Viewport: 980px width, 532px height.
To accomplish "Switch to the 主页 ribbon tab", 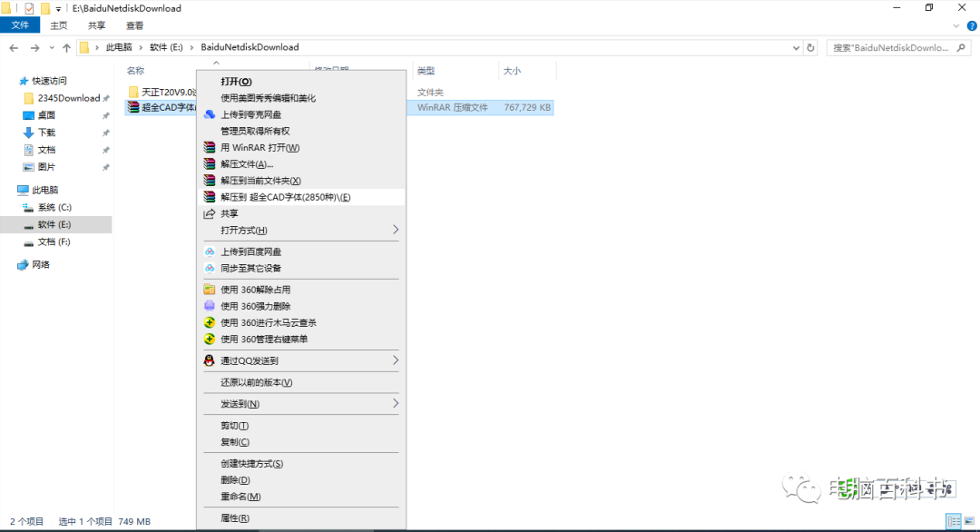I will click(x=59, y=25).
